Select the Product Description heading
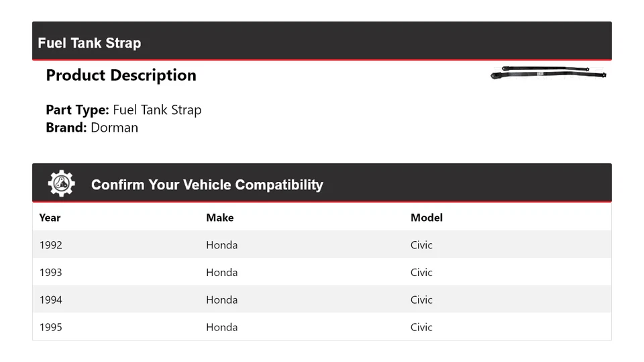This screenshot has width=644, height=362. coord(121,75)
